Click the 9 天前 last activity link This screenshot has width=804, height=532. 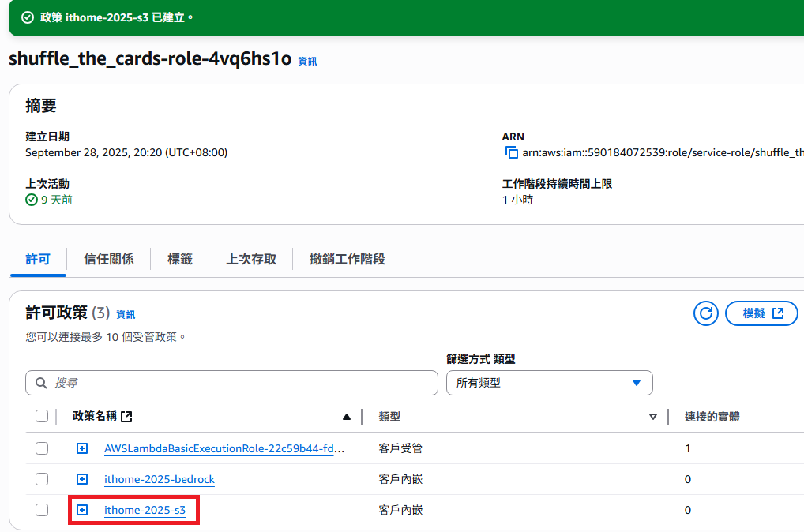(x=56, y=200)
